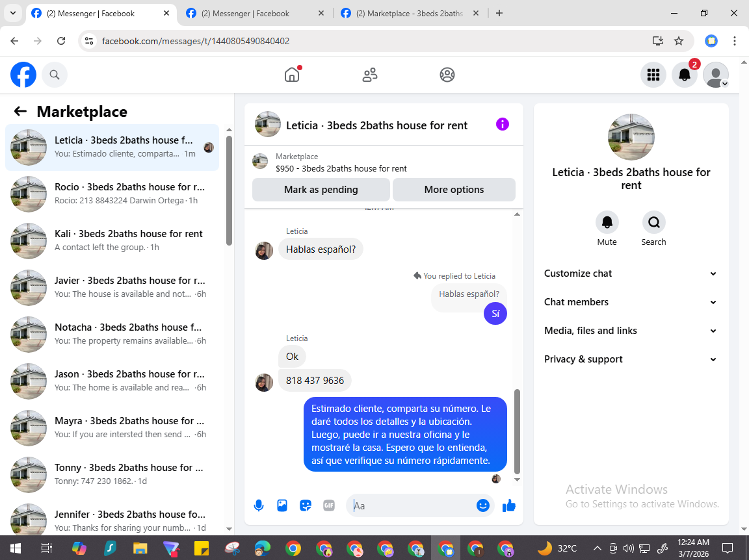Reload the page in Chrome
The width and height of the screenshot is (749, 560).
click(61, 41)
